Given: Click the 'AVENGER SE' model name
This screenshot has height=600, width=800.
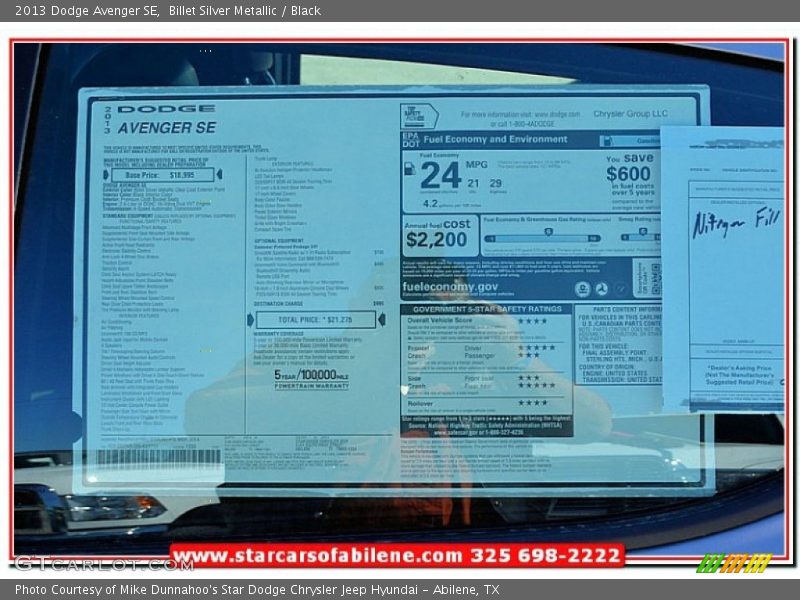Looking at the screenshot, I should click(167, 128).
